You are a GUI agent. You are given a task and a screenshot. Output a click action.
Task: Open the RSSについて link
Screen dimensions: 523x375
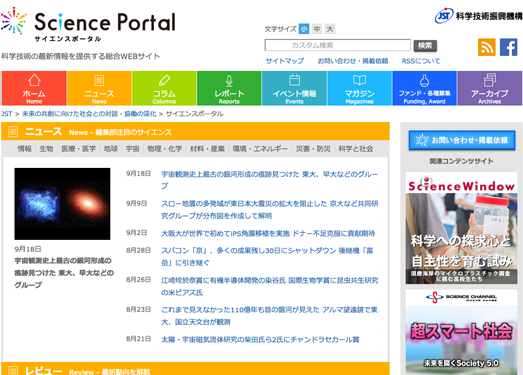[421, 61]
